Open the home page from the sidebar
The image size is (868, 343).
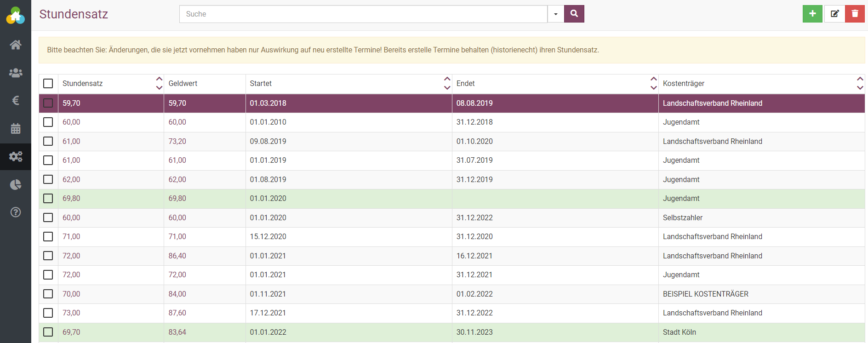click(x=16, y=45)
